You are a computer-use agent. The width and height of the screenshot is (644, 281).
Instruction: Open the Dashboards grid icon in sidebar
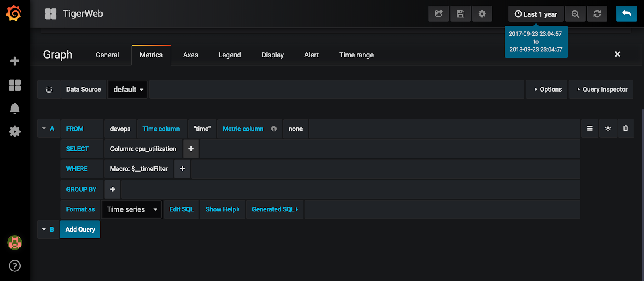pyautogui.click(x=15, y=85)
